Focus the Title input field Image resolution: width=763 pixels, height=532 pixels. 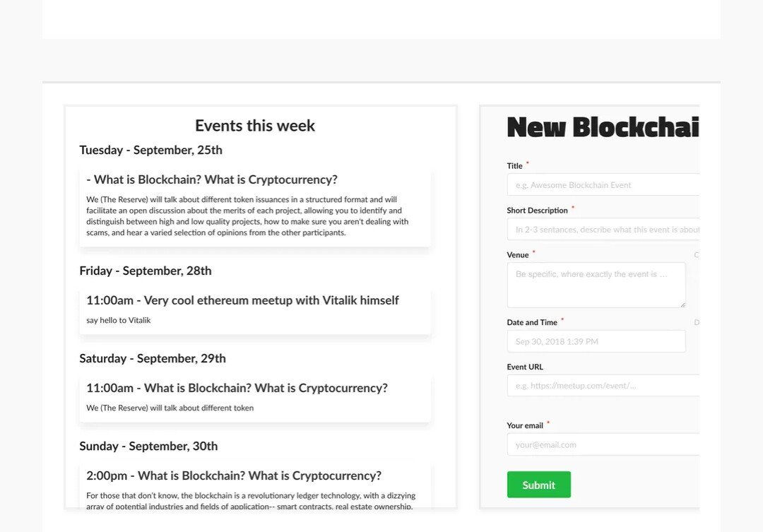603,185
